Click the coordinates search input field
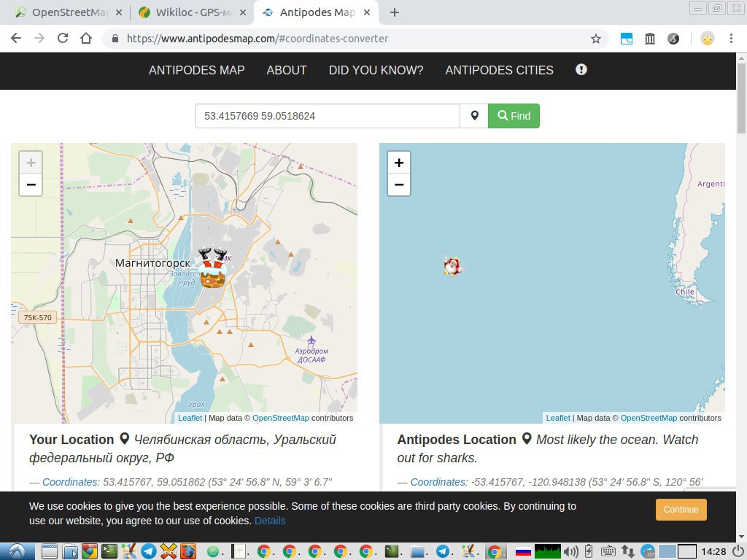Screen dimensions: 747x560 click(328, 116)
